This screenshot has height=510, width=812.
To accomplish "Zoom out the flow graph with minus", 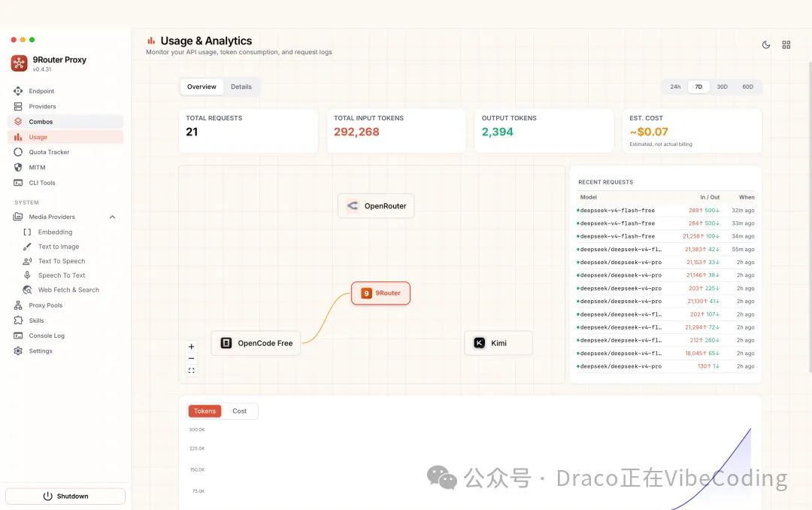I will tap(192, 359).
